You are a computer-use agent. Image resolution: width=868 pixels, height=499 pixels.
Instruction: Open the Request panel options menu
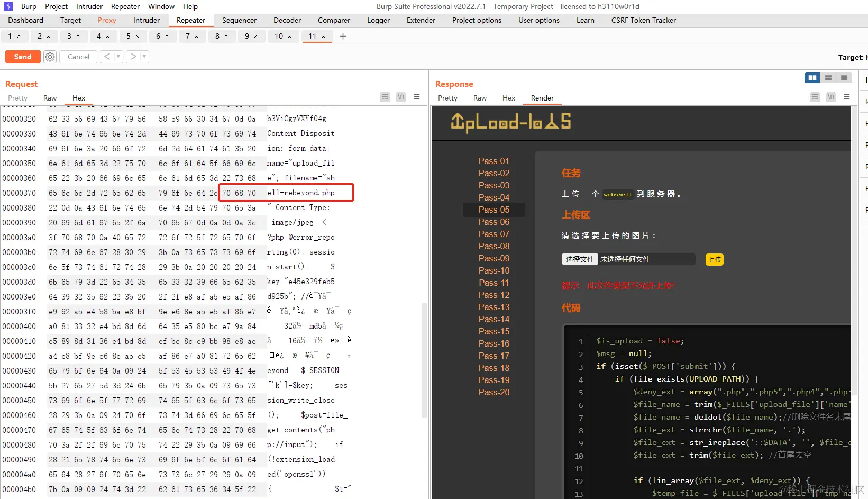tap(417, 97)
